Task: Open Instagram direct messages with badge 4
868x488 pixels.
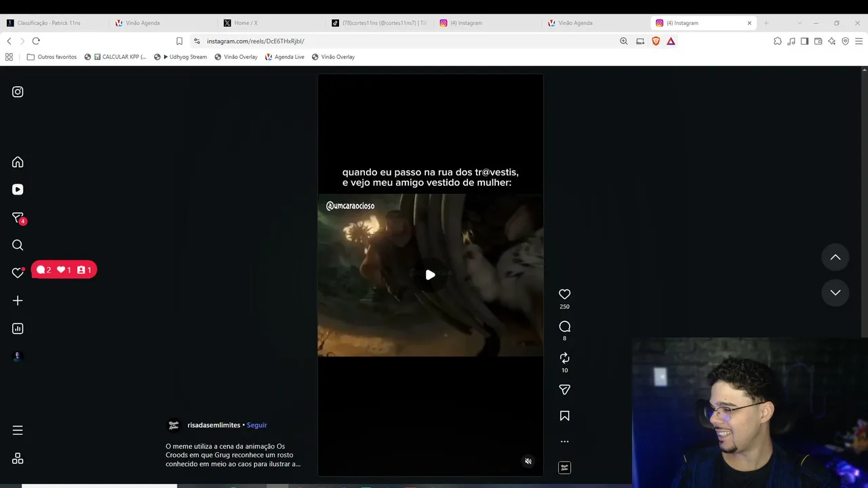Action: (x=18, y=218)
